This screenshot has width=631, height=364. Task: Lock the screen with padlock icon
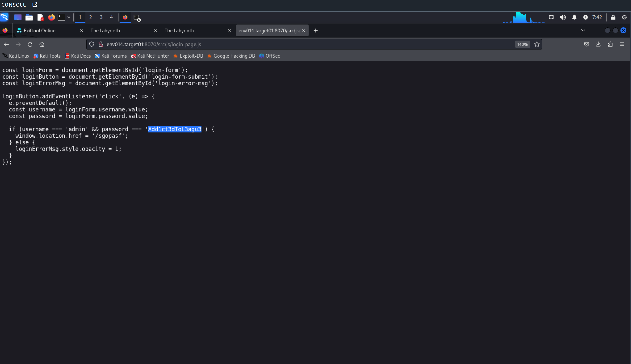point(613,17)
